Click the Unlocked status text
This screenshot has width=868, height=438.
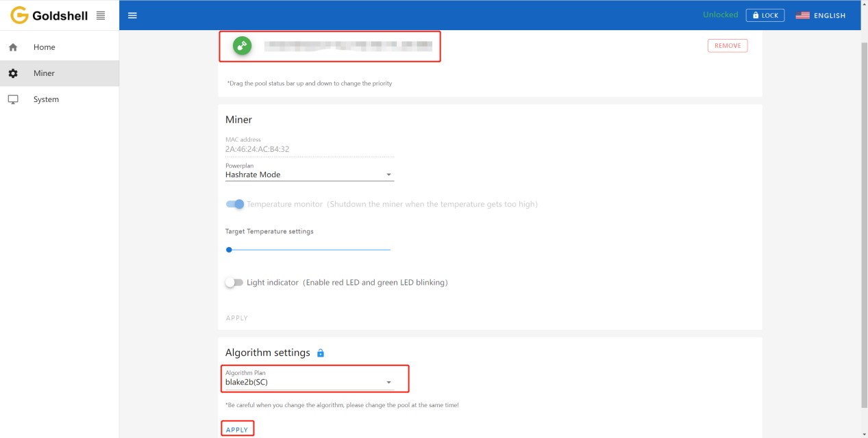tap(721, 14)
